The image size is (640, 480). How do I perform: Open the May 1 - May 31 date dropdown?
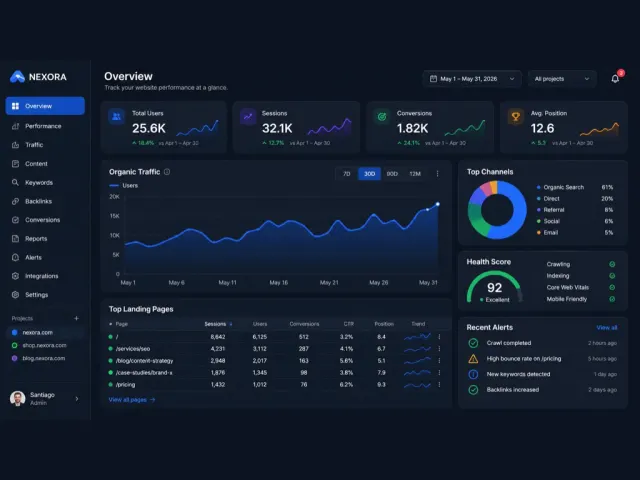coord(472,79)
